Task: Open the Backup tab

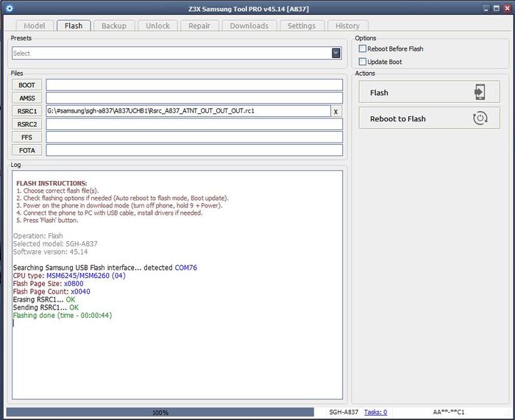Action: (x=114, y=26)
